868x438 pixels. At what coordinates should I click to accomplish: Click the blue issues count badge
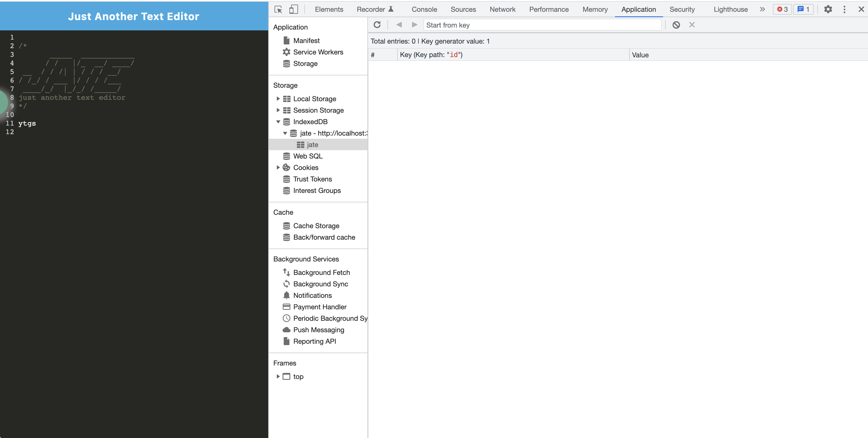point(803,9)
